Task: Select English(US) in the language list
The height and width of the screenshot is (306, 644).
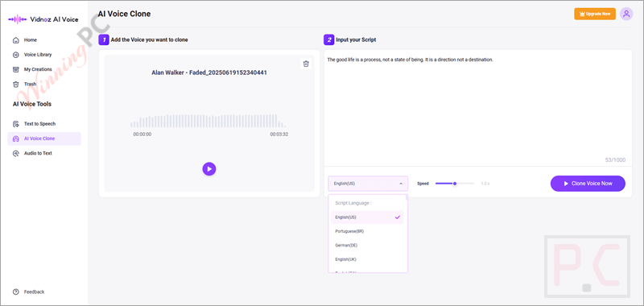Action: [367, 217]
